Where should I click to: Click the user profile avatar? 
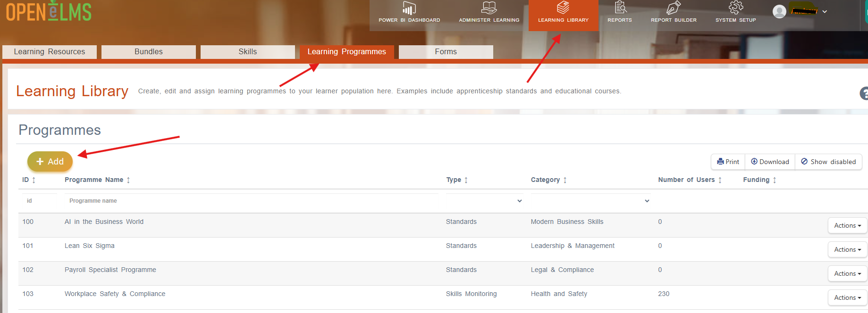click(779, 11)
